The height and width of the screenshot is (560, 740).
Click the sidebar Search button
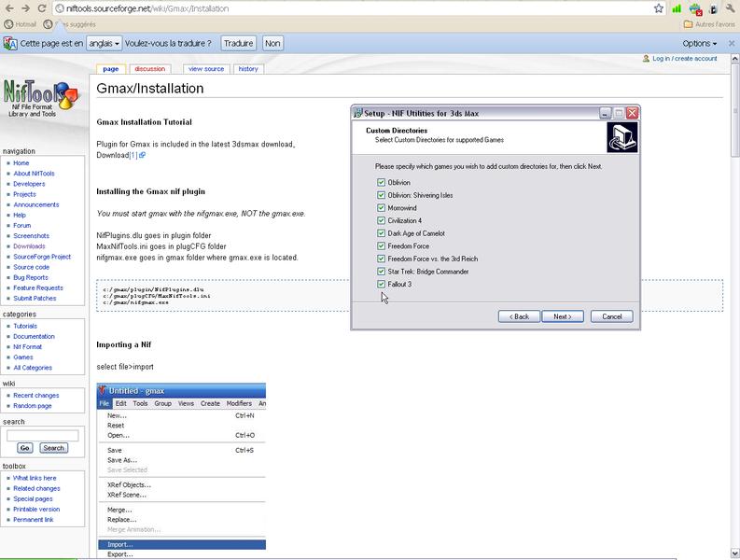pyautogui.click(x=54, y=448)
